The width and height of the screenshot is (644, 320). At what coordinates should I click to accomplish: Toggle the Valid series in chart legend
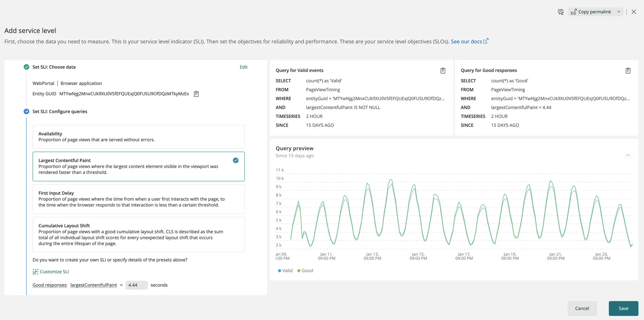[x=285, y=271]
